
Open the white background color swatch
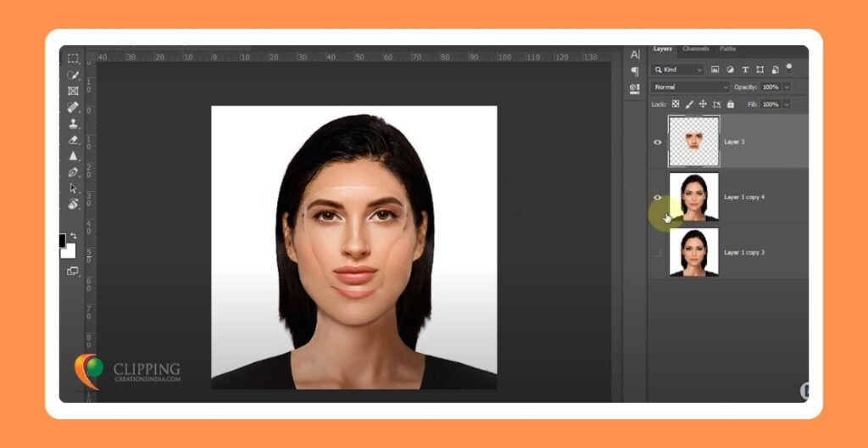(x=70, y=251)
